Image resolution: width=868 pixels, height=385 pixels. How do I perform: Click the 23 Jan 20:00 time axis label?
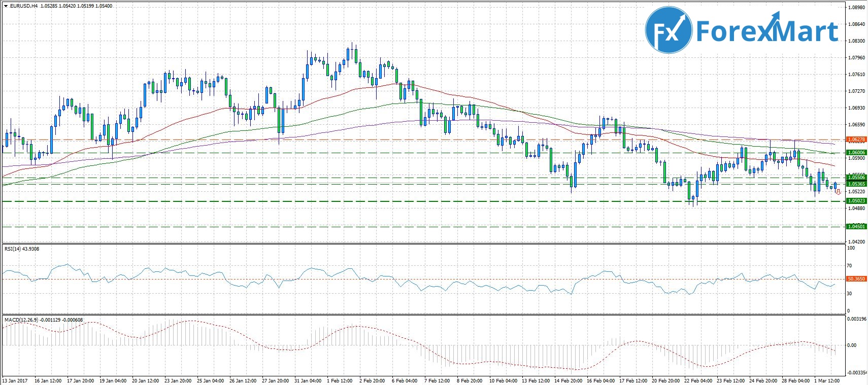click(x=178, y=380)
